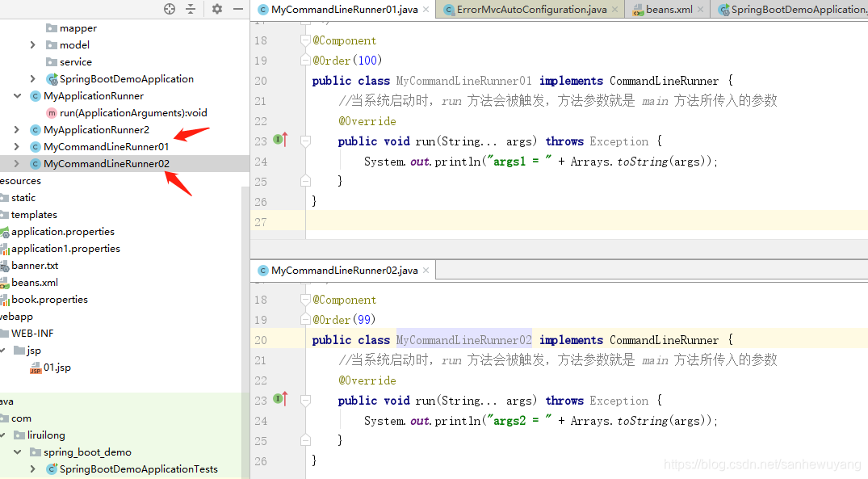This screenshot has width=868, height=479.
Task: Collapse the spring_boot_demo test folder
Action: click(17, 452)
